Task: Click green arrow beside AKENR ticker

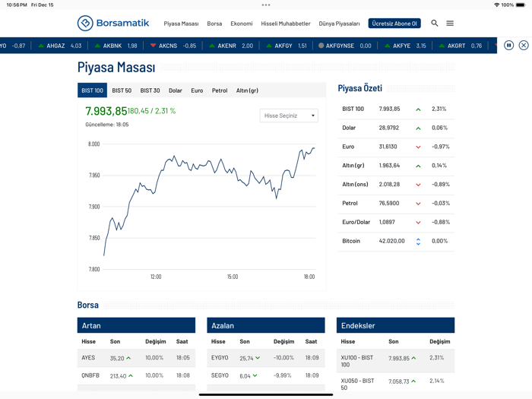Action: [x=212, y=46]
